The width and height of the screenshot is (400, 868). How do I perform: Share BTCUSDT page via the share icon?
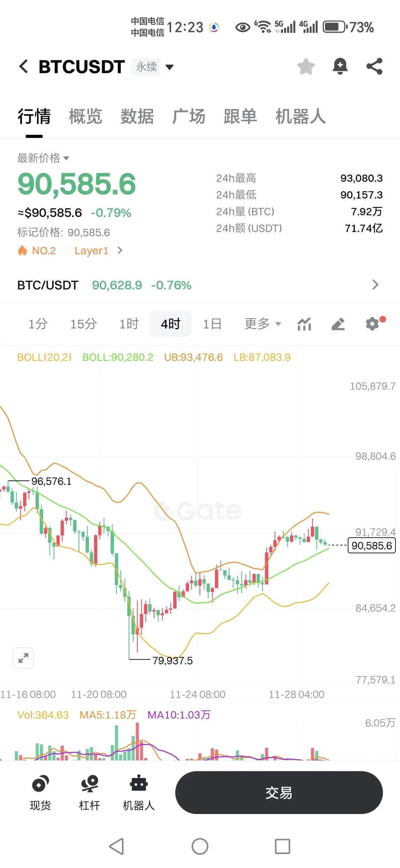coord(374,66)
